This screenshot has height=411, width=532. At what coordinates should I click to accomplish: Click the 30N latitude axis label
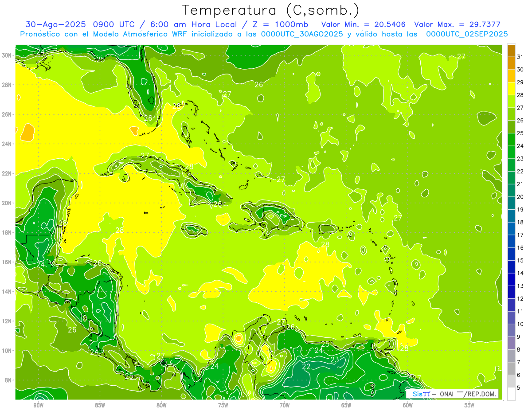7,55
